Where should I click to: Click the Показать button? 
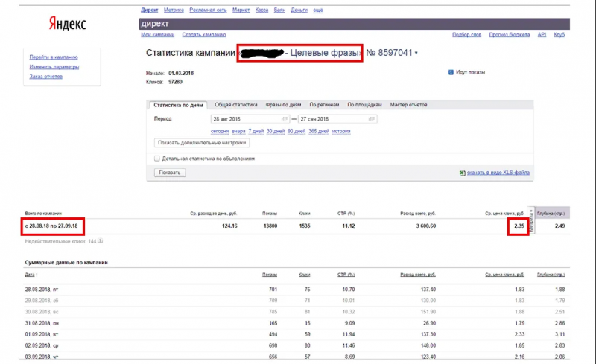(x=170, y=173)
